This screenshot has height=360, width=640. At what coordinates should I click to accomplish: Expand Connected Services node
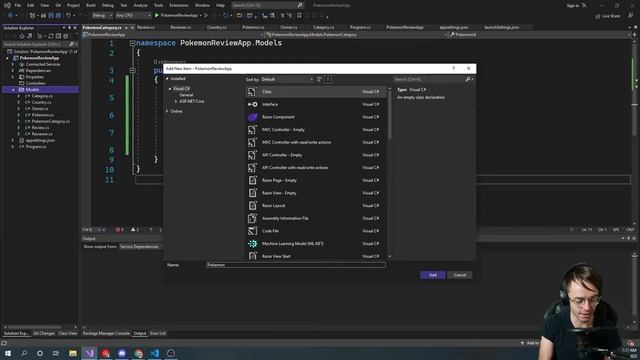13,64
